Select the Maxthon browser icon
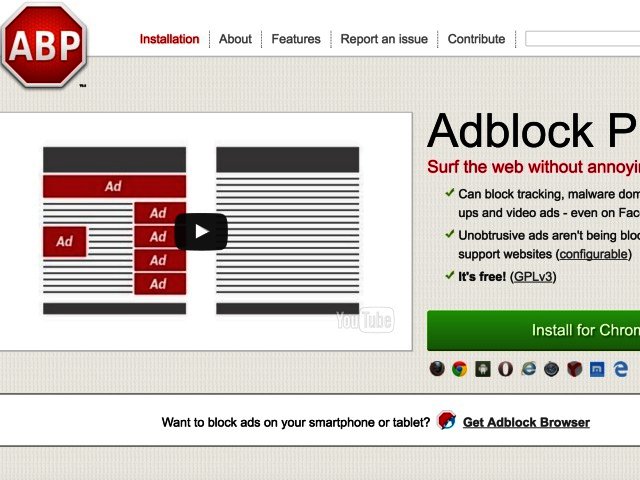 tap(597, 369)
